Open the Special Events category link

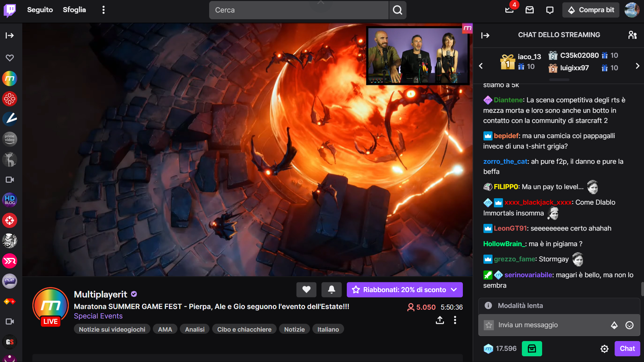tap(98, 316)
